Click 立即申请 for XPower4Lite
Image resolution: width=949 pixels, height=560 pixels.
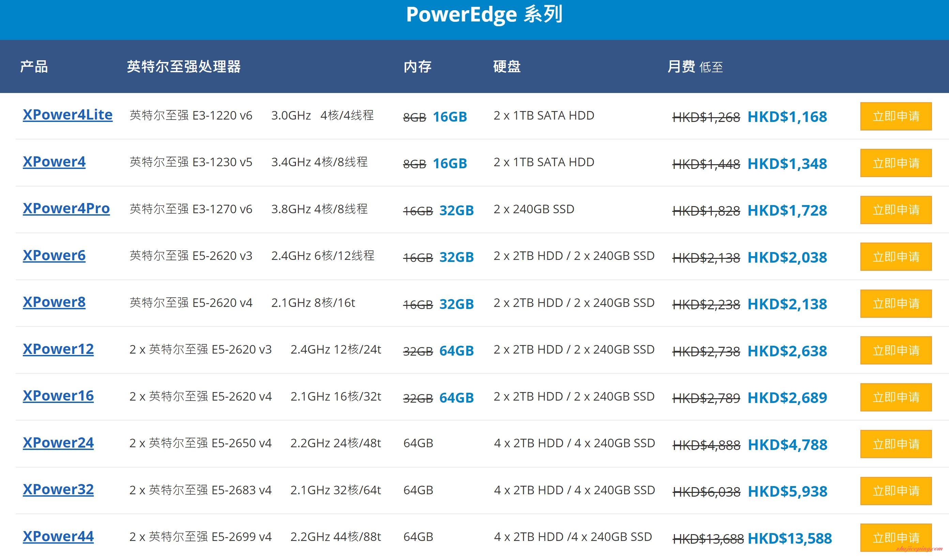coord(896,116)
